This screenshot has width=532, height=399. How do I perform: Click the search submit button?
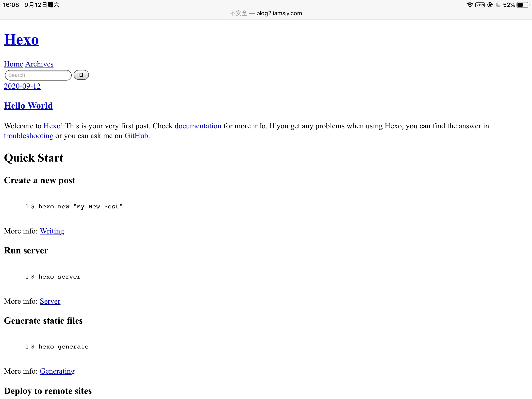click(x=81, y=75)
